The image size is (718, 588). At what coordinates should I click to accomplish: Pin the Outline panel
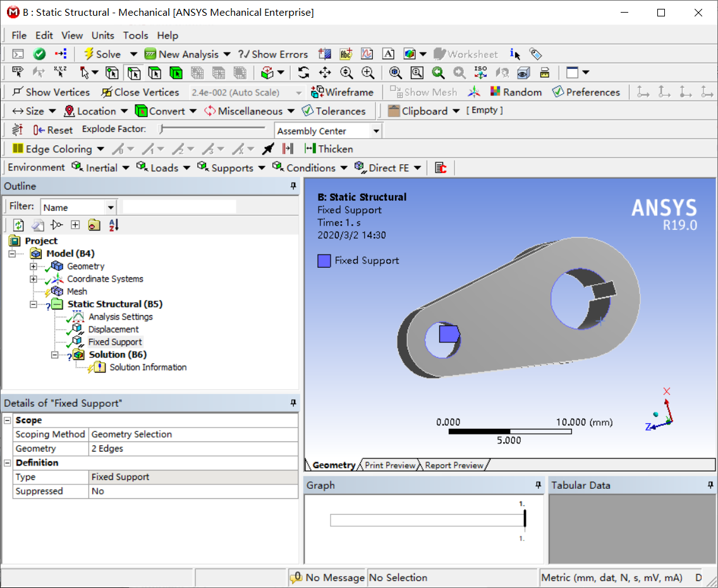click(x=293, y=186)
